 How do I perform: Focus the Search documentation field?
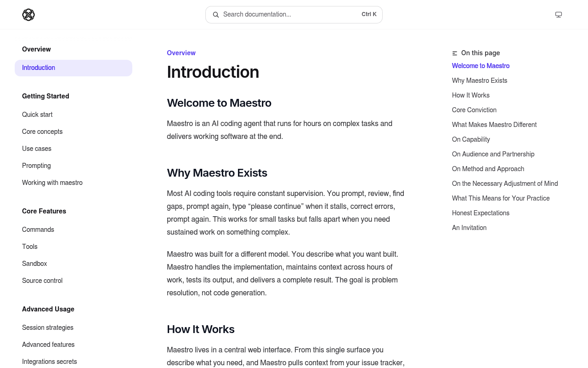pos(294,15)
